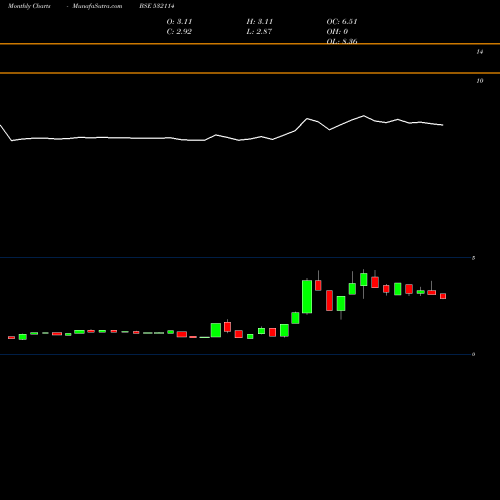This screenshot has height=500, width=500.
Task: Select the high value H: 3.11
Action: tap(260, 22)
